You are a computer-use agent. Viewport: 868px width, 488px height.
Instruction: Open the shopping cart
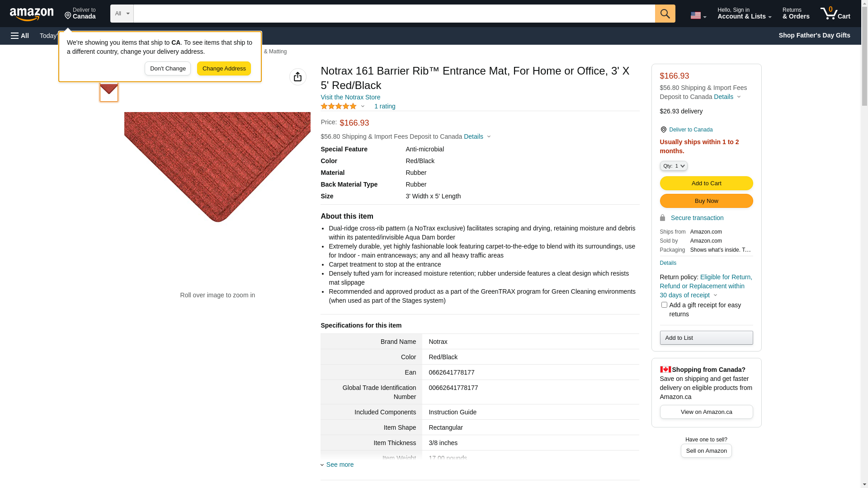(x=835, y=14)
